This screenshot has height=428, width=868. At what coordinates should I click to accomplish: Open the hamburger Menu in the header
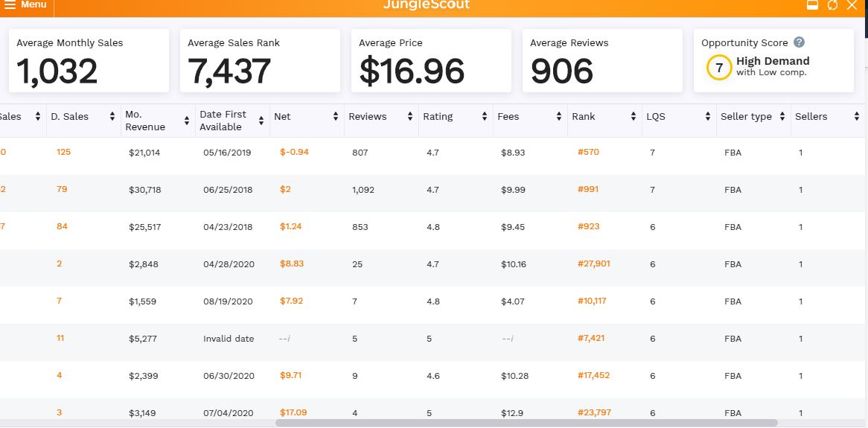pos(25,5)
